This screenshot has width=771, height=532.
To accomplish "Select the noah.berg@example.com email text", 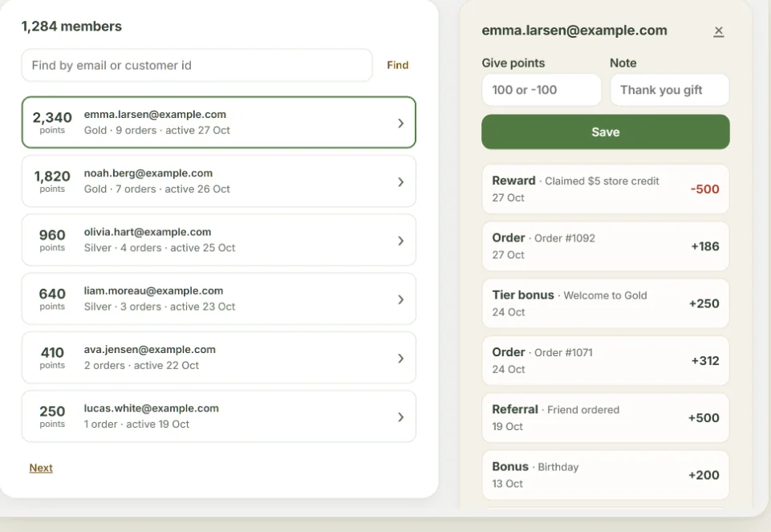I will [x=148, y=173].
